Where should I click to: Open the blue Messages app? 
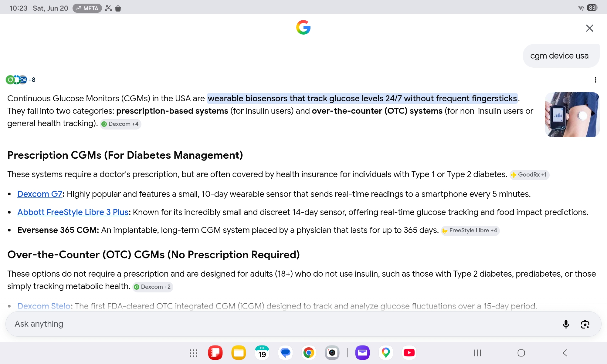coord(286,353)
